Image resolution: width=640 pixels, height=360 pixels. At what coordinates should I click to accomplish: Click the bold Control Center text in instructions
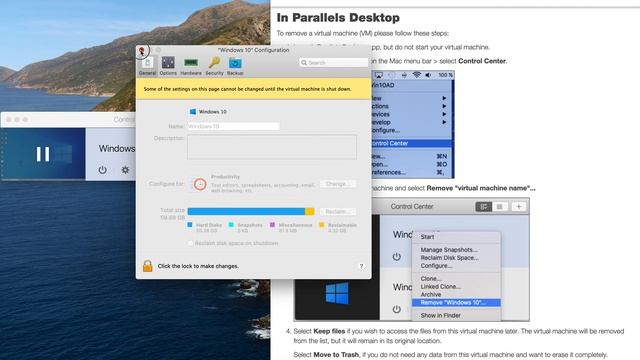[x=482, y=61]
